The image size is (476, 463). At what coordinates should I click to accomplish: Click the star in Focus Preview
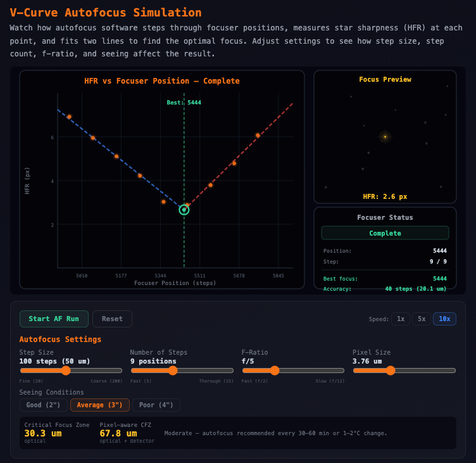385,137
